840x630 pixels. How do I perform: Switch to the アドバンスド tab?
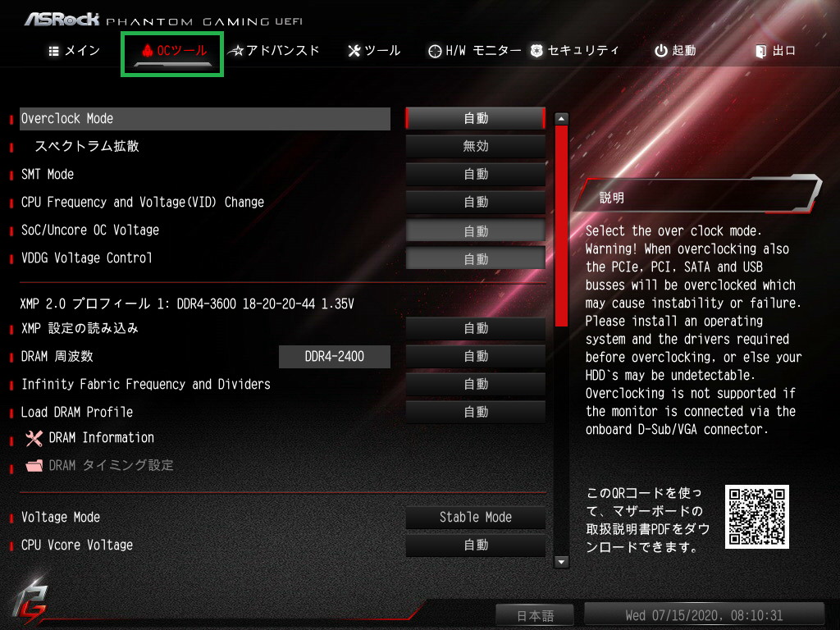pos(274,51)
